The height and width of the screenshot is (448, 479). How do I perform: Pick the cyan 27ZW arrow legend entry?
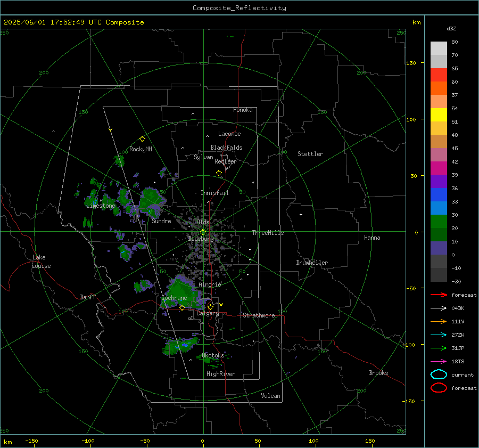click(x=439, y=335)
